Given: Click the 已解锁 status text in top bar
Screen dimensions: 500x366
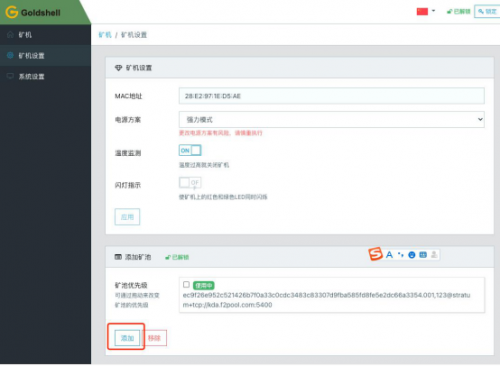Looking at the screenshot, I should [462, 12].
